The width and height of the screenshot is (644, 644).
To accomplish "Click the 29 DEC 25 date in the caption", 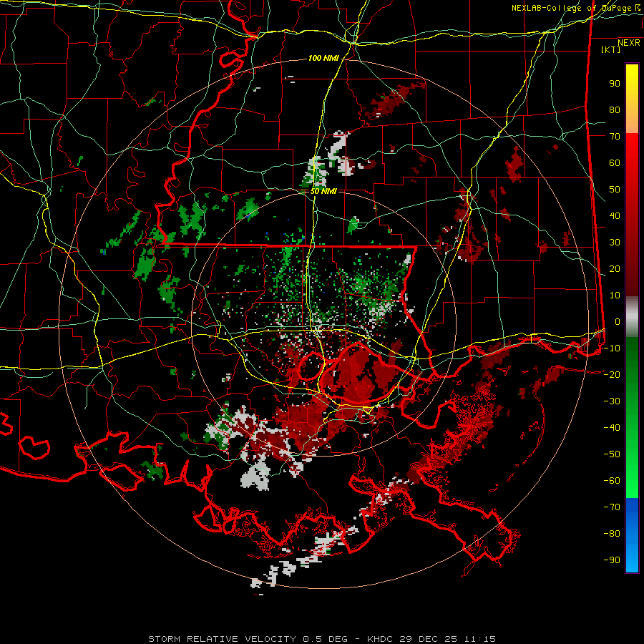I will tap(429, 639).
